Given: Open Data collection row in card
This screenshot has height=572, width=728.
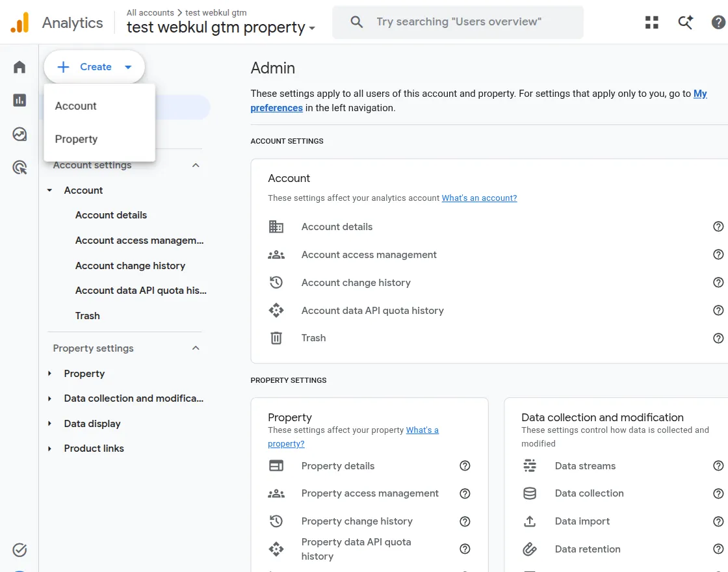Looking at the screenshot, I should [x=623, y=493].
